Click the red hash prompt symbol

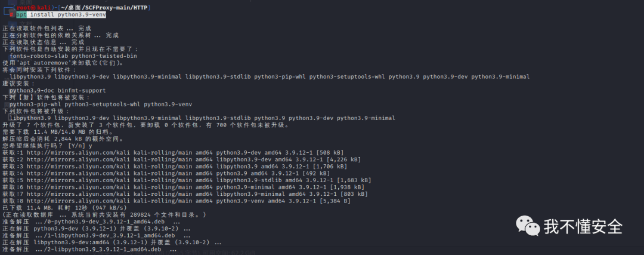(11, 15)
